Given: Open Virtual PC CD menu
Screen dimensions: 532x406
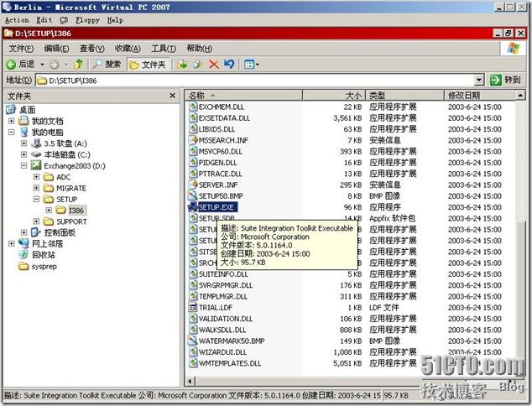Looking at the screenshot, I should pyautogui.click(x=64, y=20).
